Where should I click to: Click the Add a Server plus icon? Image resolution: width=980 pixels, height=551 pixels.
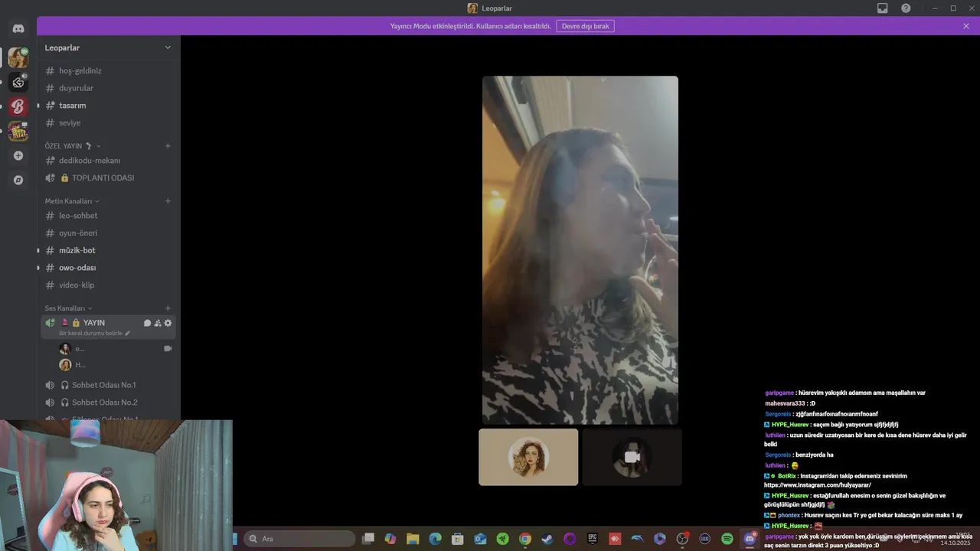18,155
